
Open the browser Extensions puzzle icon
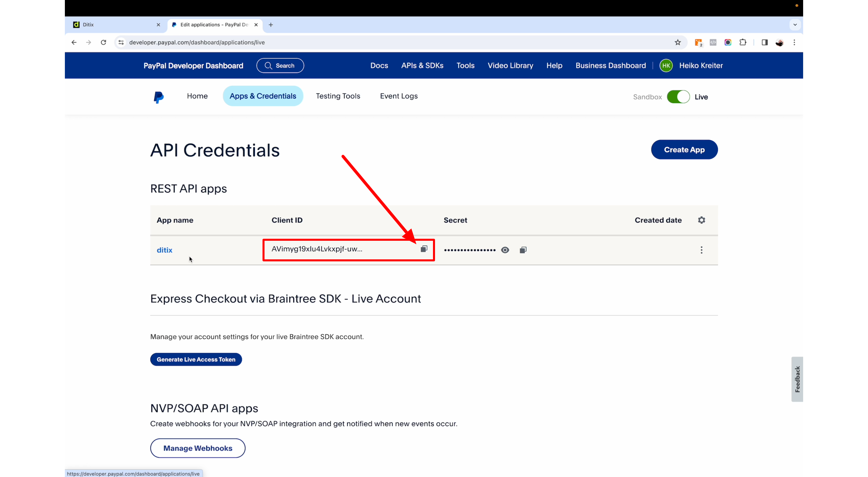[743, 42]
